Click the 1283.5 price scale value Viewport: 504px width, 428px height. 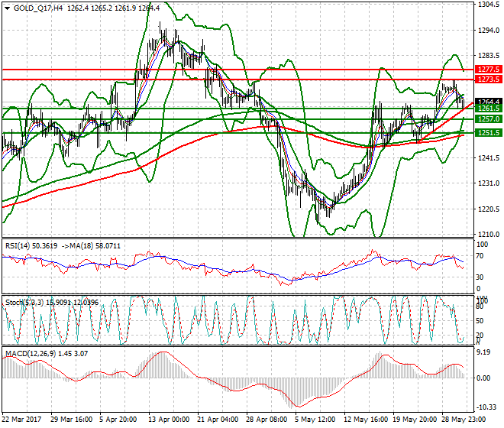click(x=489, y=56)
